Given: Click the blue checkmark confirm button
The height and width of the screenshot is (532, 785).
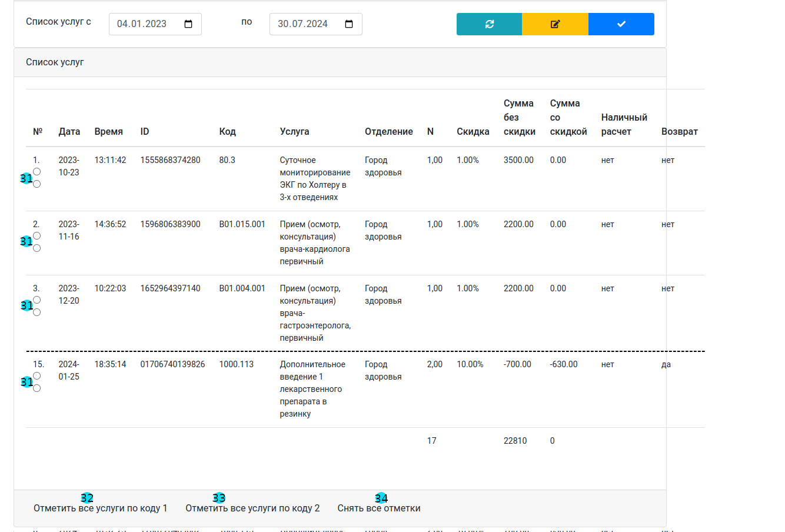Looking at the screenshot, I should [x=621, y=24].
